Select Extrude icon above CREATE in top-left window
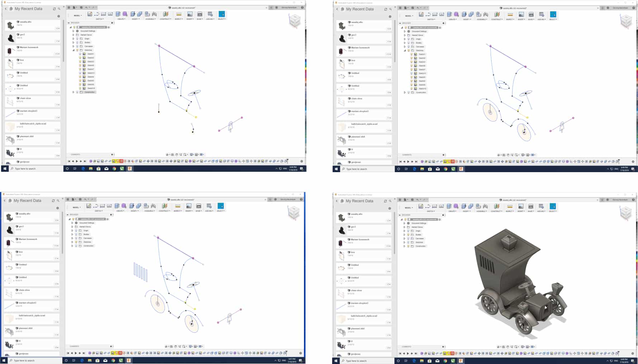 click(x=118, y=14)
